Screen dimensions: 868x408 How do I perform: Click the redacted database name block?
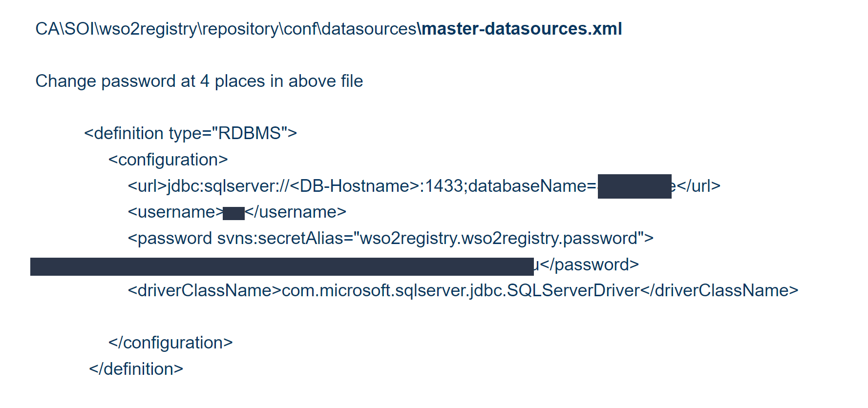tap(634, 186)
